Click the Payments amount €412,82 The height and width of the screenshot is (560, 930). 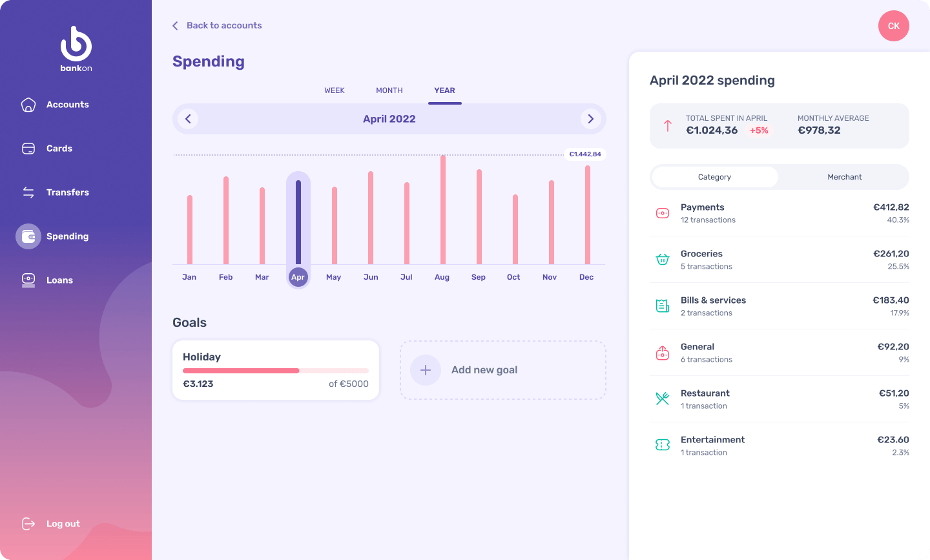tap(891, 207)
